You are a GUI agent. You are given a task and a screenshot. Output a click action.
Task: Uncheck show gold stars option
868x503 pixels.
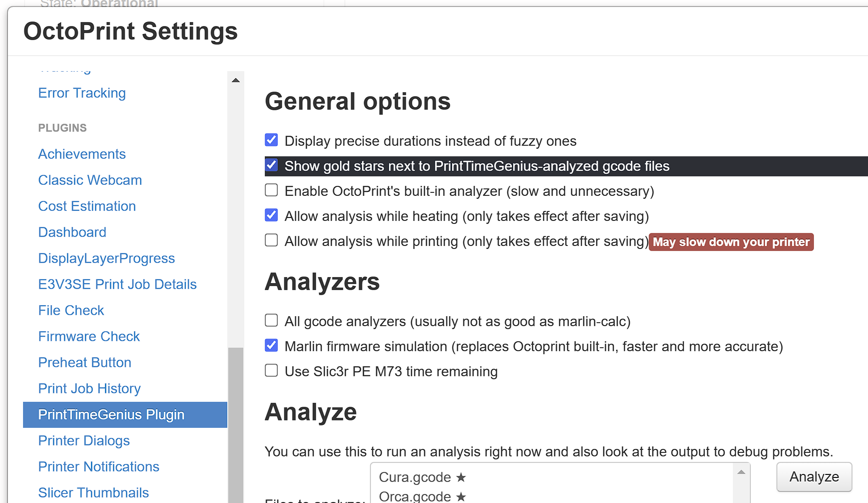coord(271,165)
